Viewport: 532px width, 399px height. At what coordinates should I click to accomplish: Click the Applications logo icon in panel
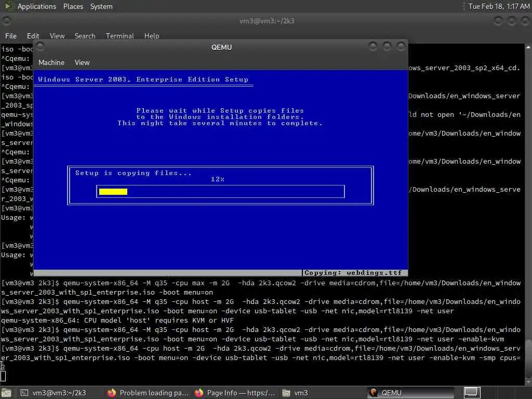click(9, 6)
